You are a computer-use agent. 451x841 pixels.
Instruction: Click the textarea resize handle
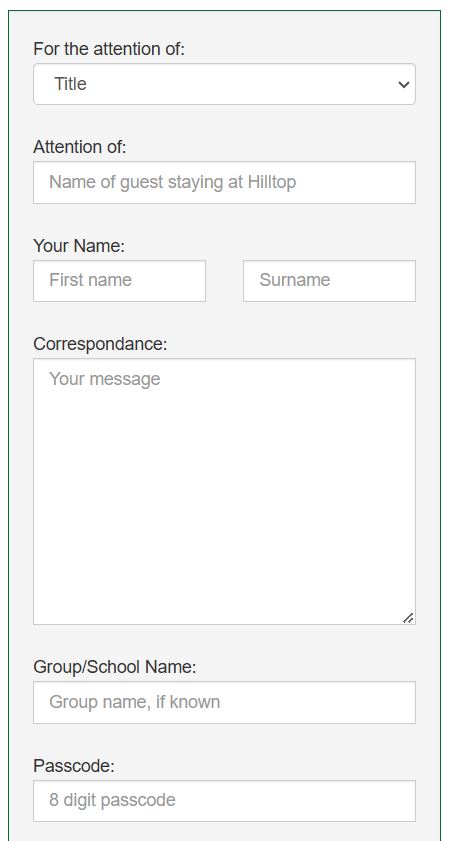[408, 618]
